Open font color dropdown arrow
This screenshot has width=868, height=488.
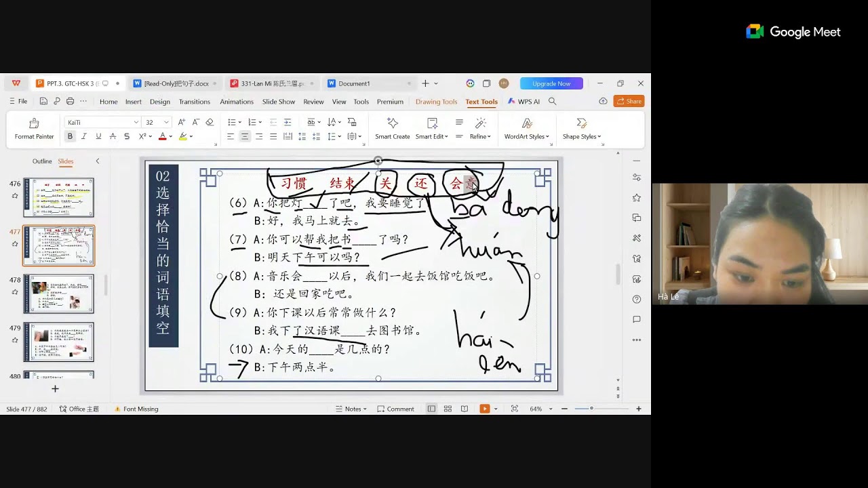170,136
